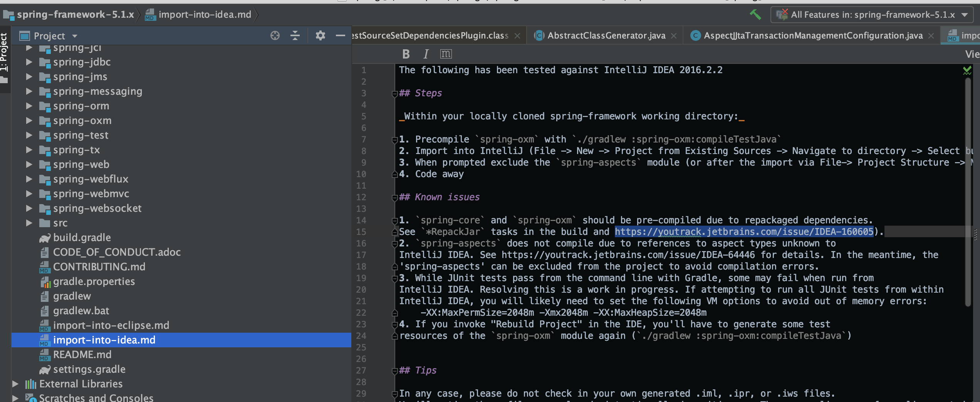Image resolution: width=980 pixels, height=402 pixels.
Task: Select spring-test module in tree
Action: (81, 135)
